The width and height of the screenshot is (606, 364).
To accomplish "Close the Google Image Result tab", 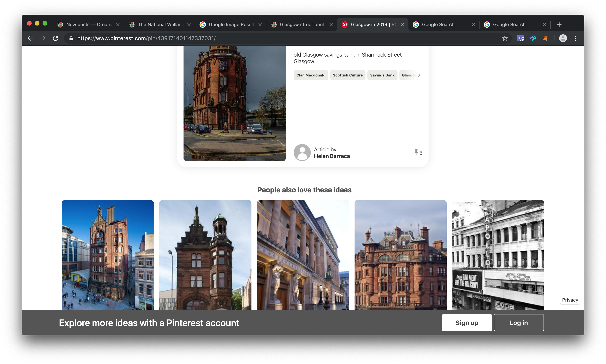I will pyautogui.click(x=260, y=25).
